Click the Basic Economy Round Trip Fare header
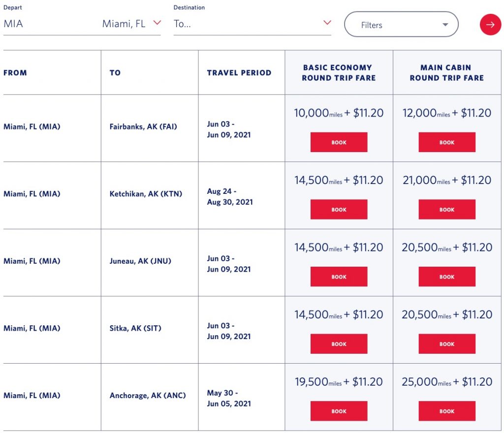Image resolution: width=504 pixels, height=433 pixels. [339, 73]
